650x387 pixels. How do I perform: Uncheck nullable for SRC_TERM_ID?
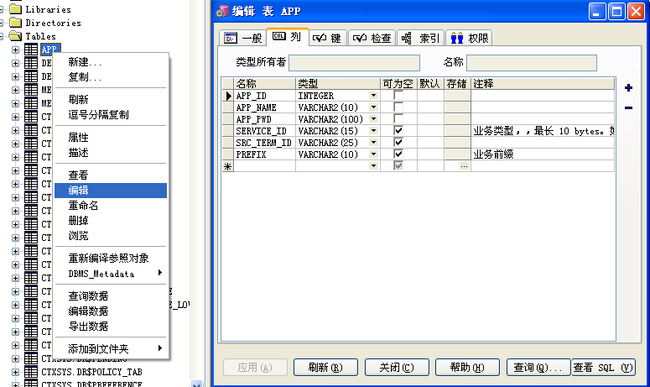point(398,142)
